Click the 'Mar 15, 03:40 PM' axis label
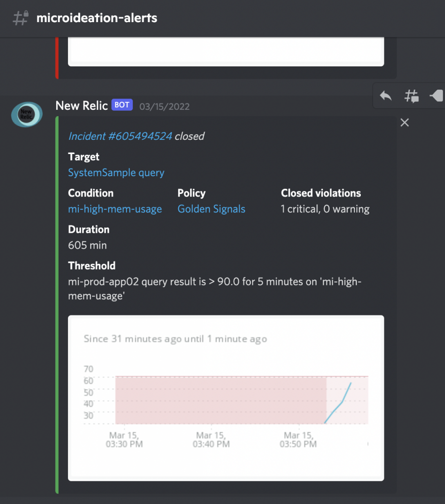The image size is (445, 504). (211, 440)
